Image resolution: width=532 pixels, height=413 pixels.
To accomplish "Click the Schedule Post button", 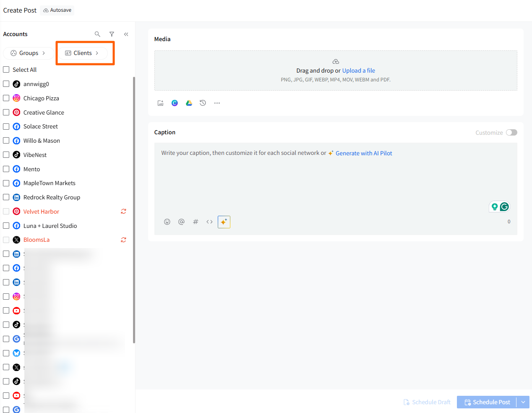I will [x=487, y=402].
